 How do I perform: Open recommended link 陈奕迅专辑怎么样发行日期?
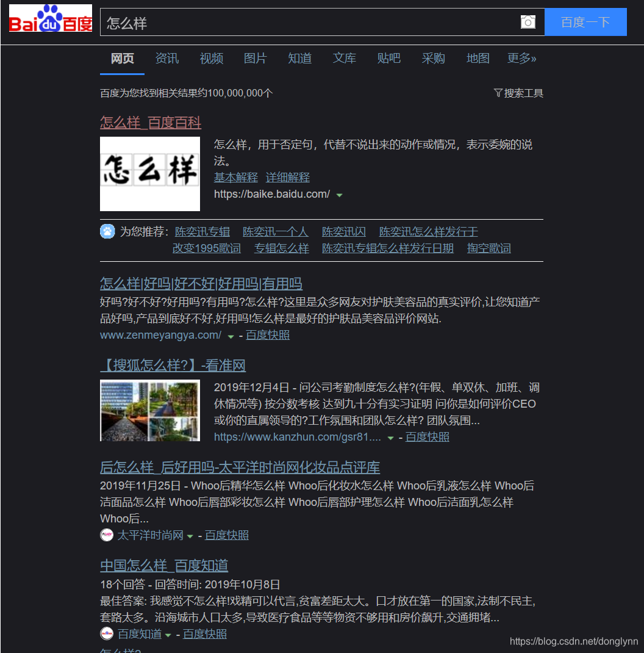pos(388,248)
